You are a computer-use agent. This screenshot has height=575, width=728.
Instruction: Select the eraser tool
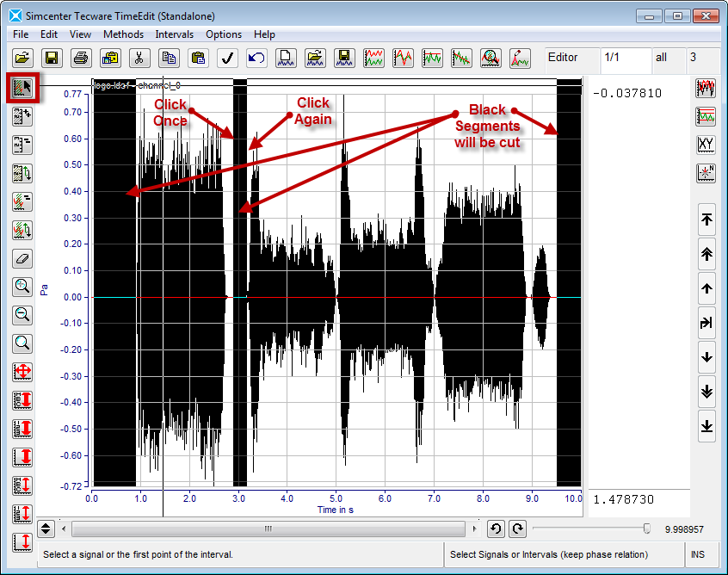(22, 258)
